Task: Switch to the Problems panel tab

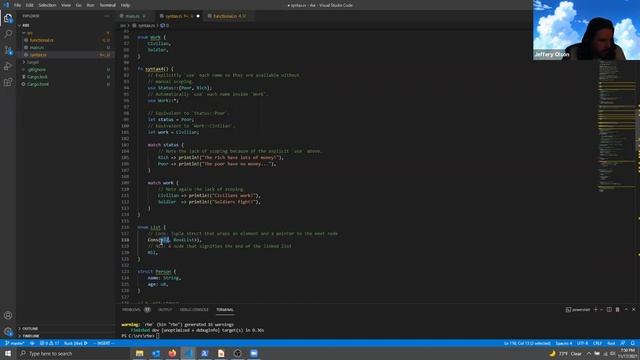Action: pos(136,310)
